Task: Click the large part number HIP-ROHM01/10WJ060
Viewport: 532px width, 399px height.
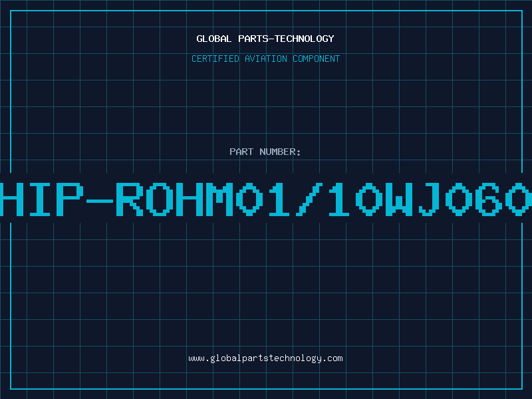Action: [x=266, y=199]
